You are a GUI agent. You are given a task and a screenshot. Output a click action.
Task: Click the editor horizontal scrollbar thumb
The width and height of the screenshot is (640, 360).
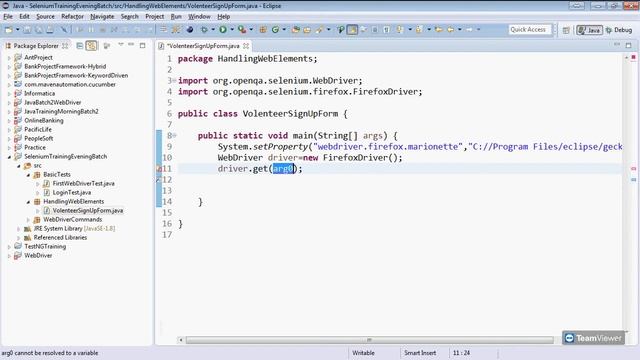click(x=369, y=340)
